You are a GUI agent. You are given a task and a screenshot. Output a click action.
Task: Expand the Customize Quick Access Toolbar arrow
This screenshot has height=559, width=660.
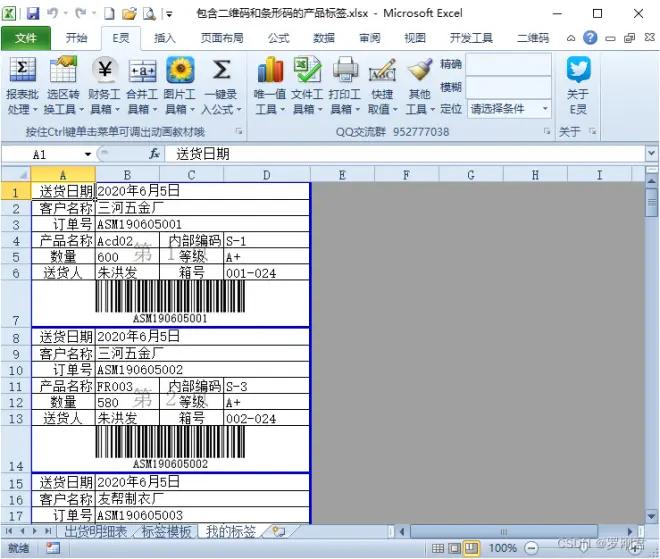pyautogui.click(x=169, y=14)
